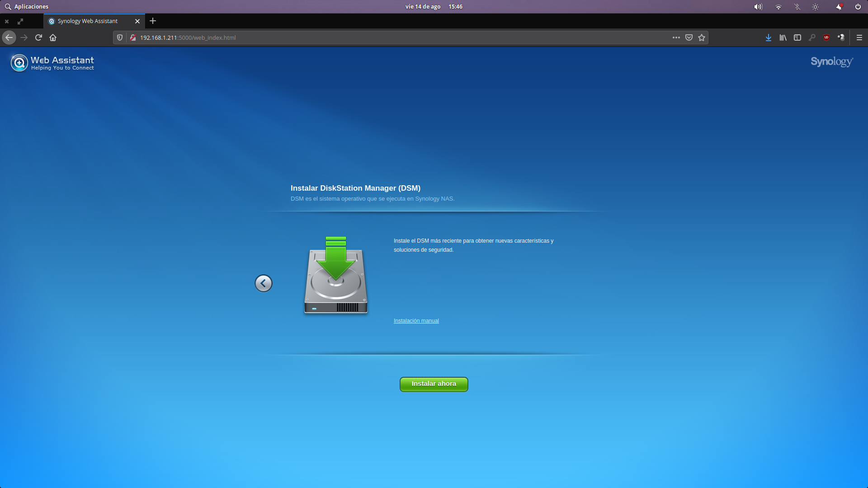Select the Synology Web Assistant tab

click(88, 21)
